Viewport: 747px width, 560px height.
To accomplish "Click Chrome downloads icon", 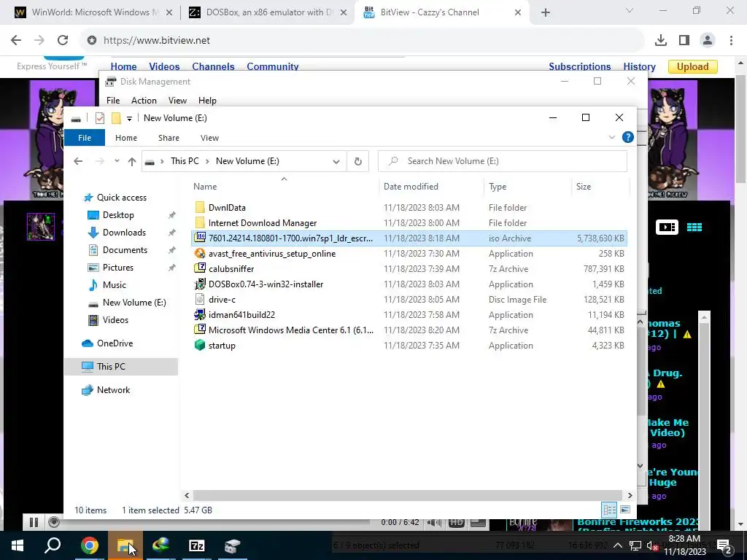I will click(661, 41).
